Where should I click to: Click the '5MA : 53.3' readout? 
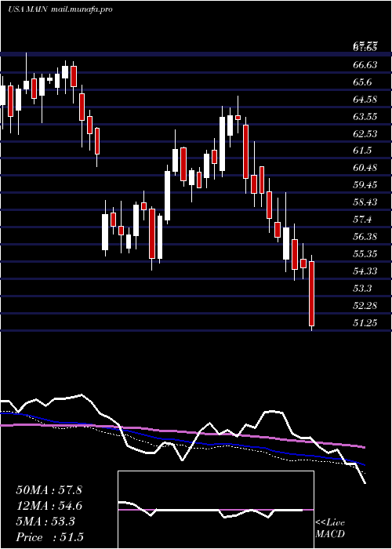pyautogui.click(x=45, y=522)
